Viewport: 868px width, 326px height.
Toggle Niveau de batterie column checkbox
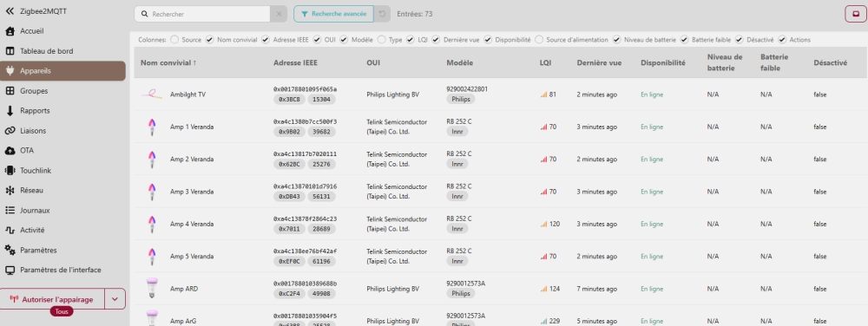tap(616, 40)
